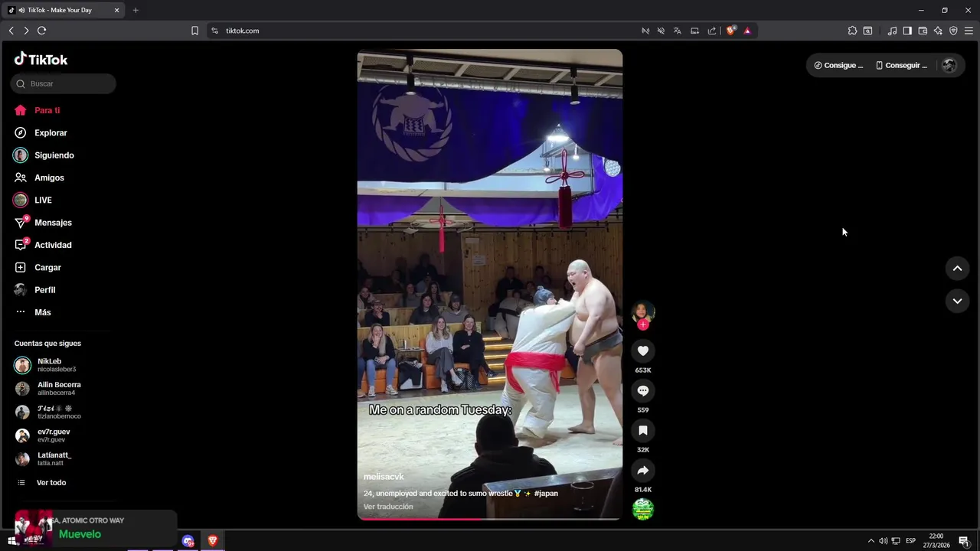Click the Consigue coins button

[x=838, y=65]
